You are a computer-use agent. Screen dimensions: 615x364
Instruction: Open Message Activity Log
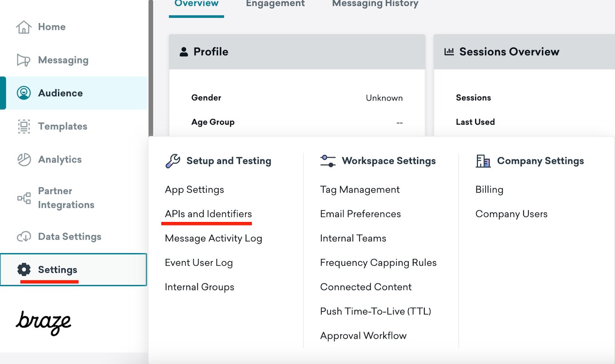213,238
